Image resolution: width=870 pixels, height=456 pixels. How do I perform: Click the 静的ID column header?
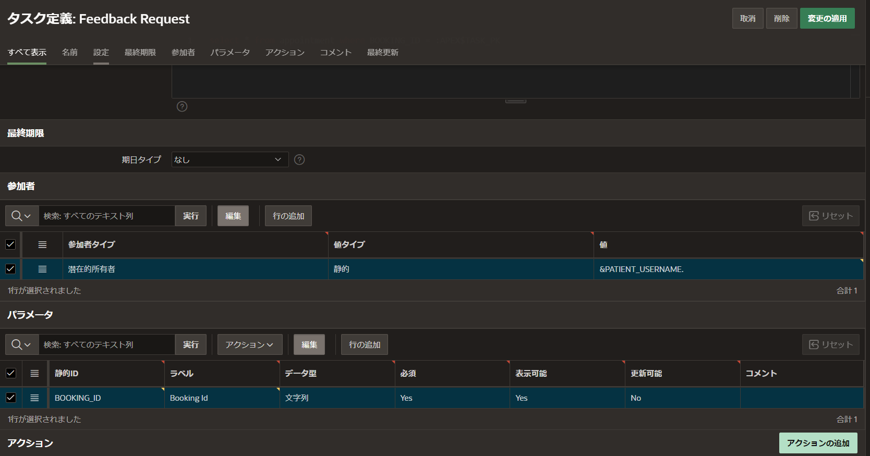(107, 373)
